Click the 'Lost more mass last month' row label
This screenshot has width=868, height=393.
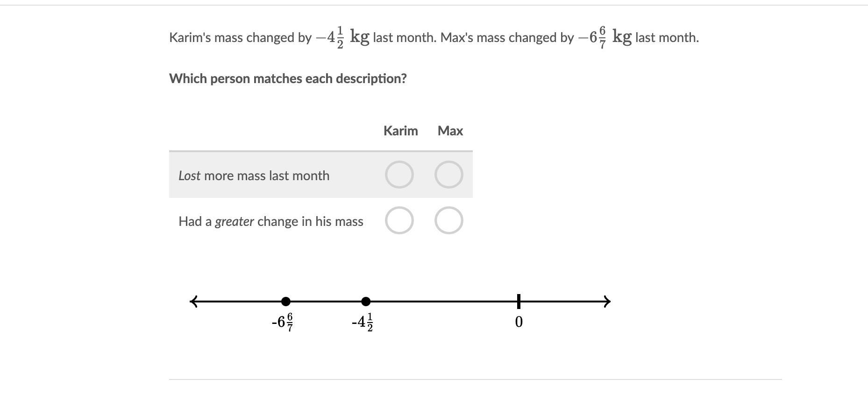point(254,176)
